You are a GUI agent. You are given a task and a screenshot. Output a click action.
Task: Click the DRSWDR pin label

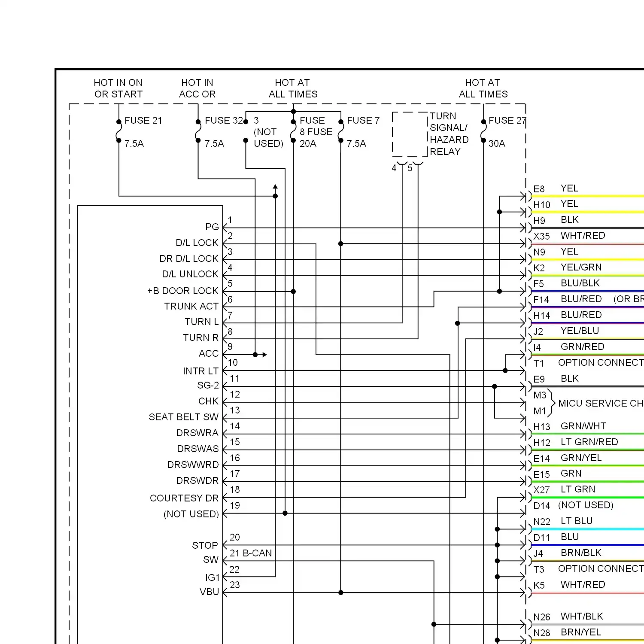tap(197, 481)
